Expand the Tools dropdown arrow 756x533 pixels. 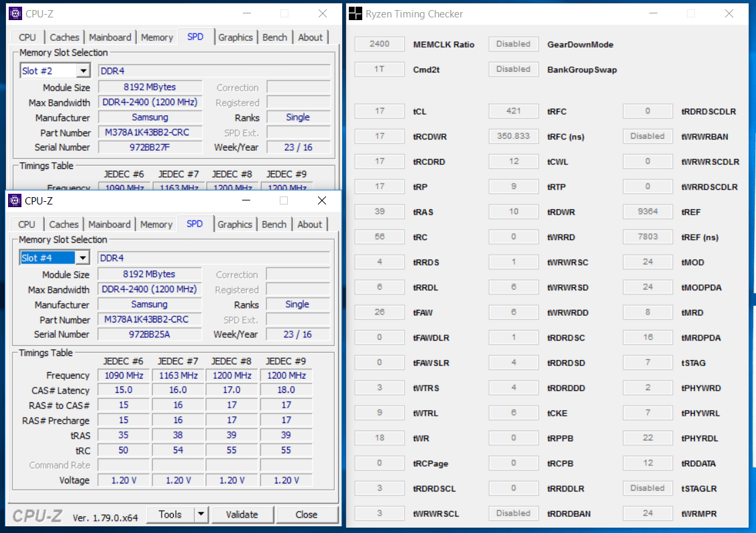pos(201,514)
